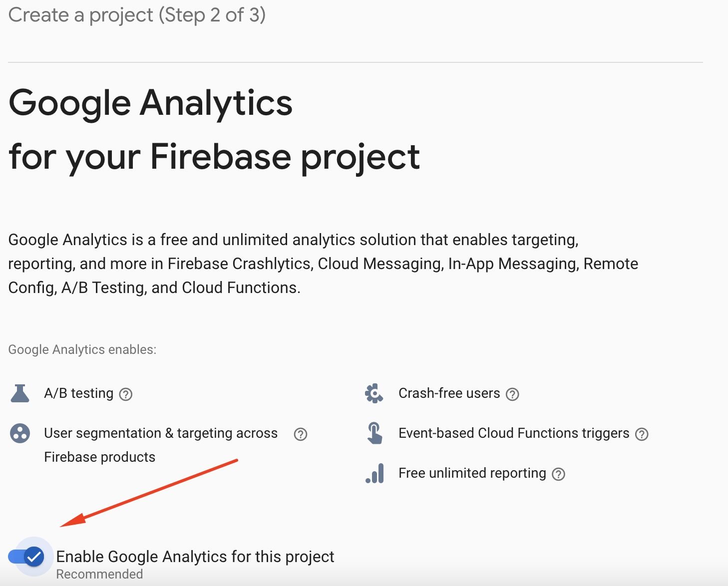The width and height of the screenshot is (728, 586).
Task: Open help for Event-based Cloud Functions triggers
Action: pyautogui.click(x=643, y=435)
